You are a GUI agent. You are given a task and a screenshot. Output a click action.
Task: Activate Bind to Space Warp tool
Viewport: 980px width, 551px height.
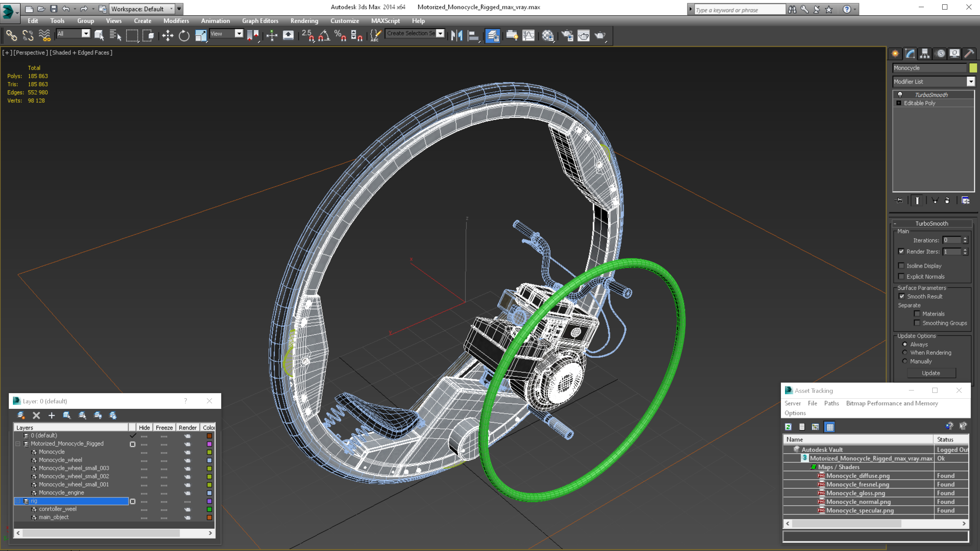coord(45,35)
